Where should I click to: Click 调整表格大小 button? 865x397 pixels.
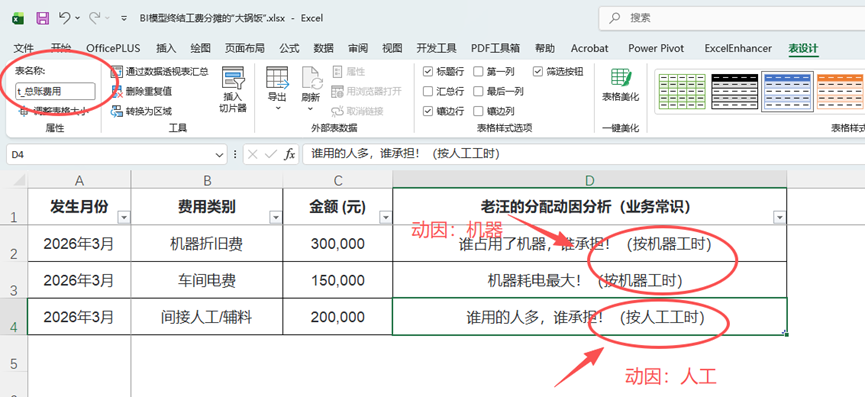(x=53, y=111)
